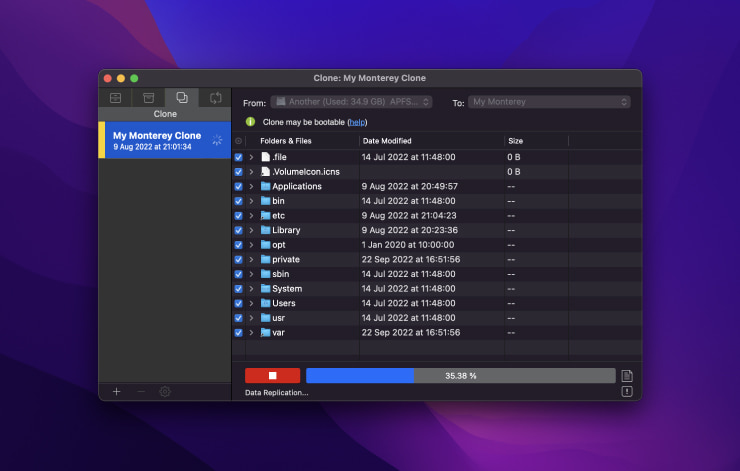Screen dimensions: 740x471
Task: Stop the cloning with red stop button
Action: point(272,376)
